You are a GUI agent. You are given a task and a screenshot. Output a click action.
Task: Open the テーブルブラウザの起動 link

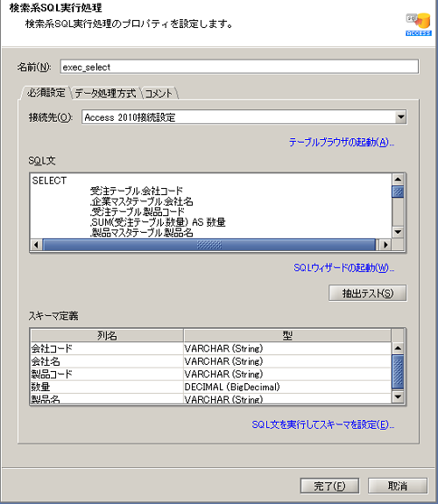[342, 142]
